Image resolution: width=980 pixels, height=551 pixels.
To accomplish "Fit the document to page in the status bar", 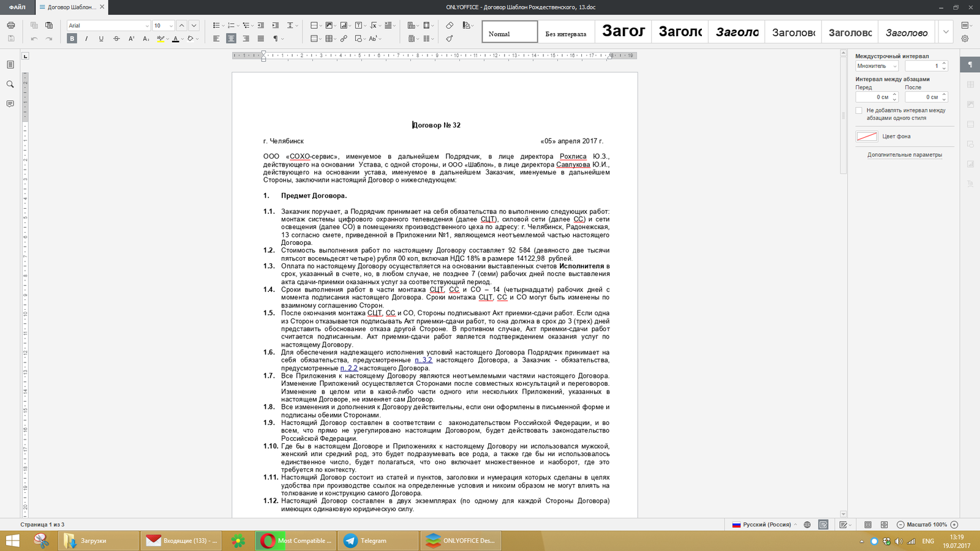I will (868, 525).
